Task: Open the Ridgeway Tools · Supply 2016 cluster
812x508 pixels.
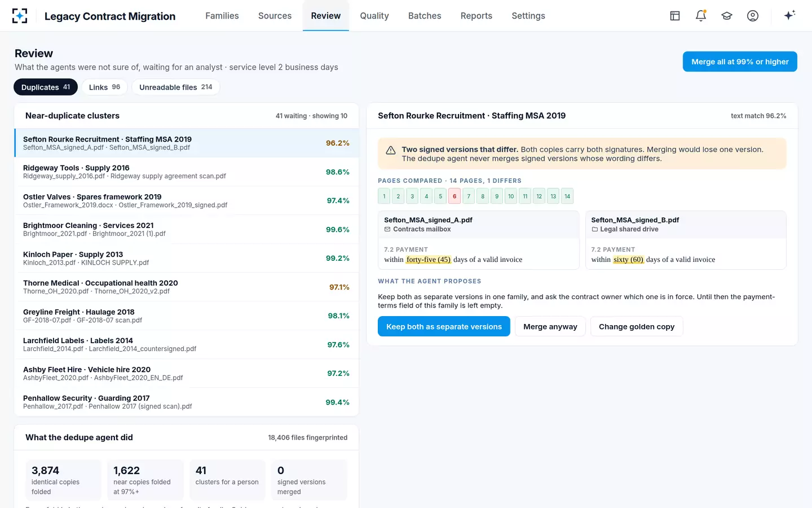Action: click(186, 172)
